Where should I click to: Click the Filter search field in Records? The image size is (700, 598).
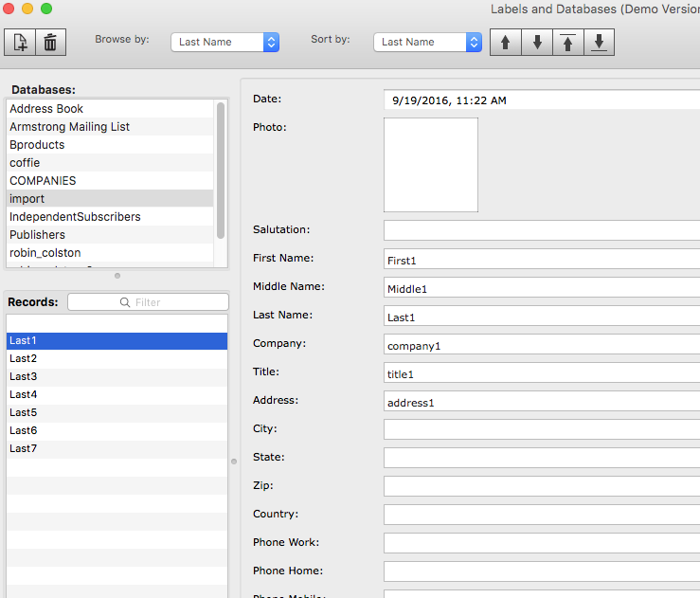pos(148,302)
